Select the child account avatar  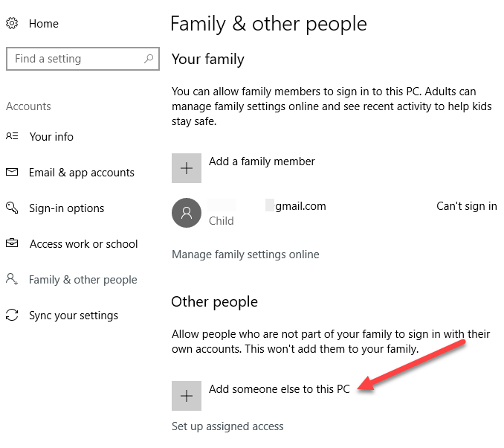tap(186, 213)
